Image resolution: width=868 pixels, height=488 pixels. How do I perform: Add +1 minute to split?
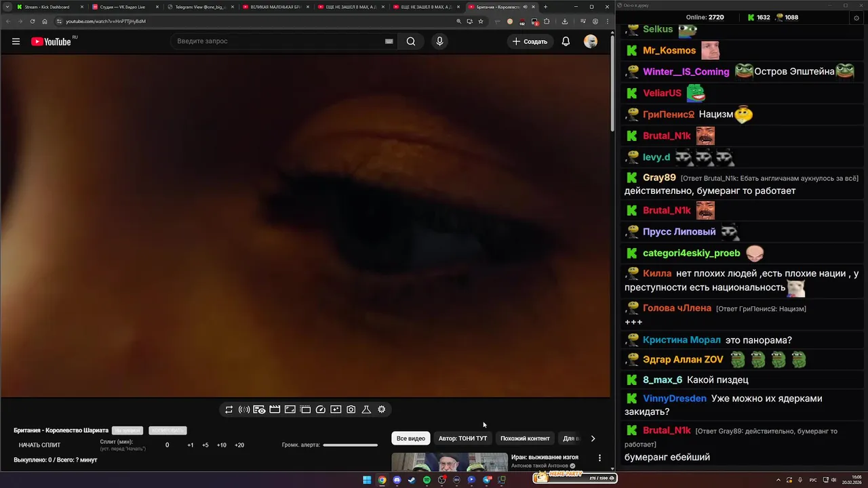[x=191, y=445]
